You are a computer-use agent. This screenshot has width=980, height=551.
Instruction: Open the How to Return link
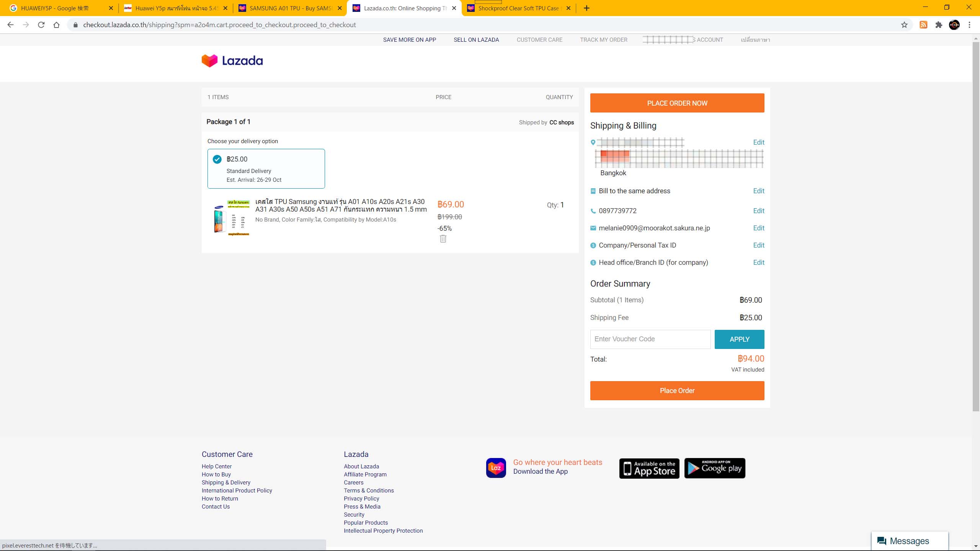click(220, 499)
